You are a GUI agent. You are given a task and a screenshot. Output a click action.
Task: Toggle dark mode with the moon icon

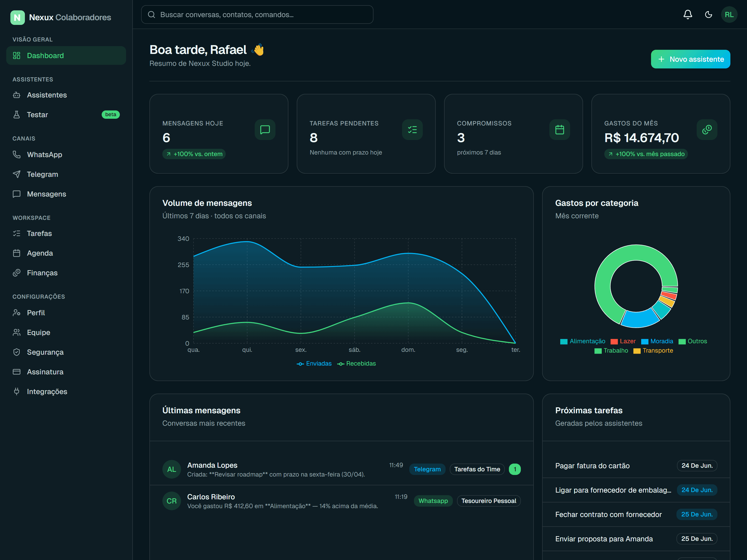(708, 15)
